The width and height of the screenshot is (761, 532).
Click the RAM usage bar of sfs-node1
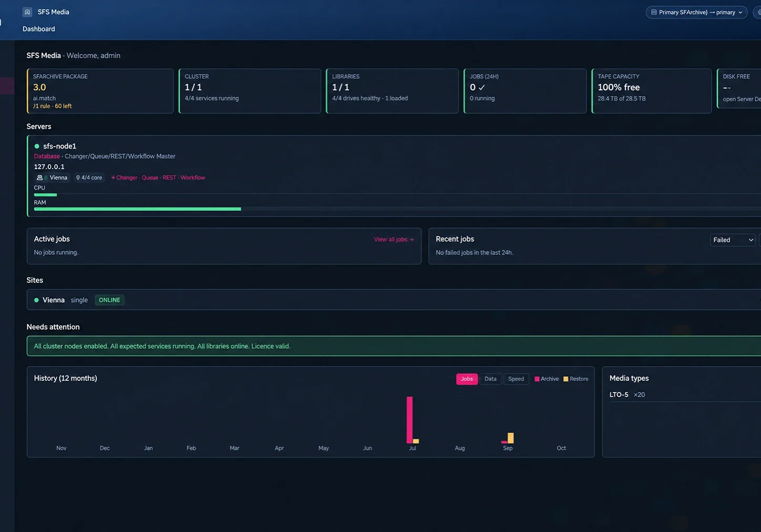397,209
